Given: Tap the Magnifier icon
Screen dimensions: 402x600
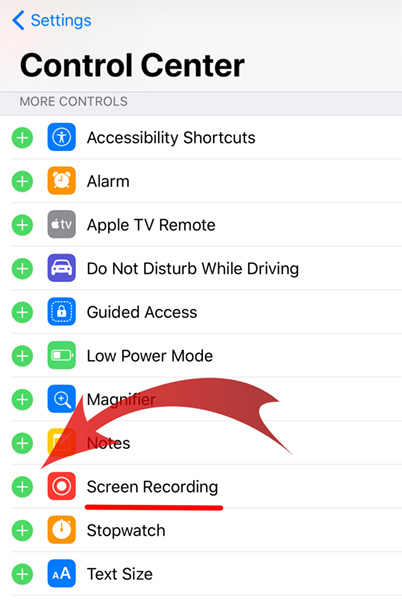Looking at the screenshot, I should [x=61, y=399].
